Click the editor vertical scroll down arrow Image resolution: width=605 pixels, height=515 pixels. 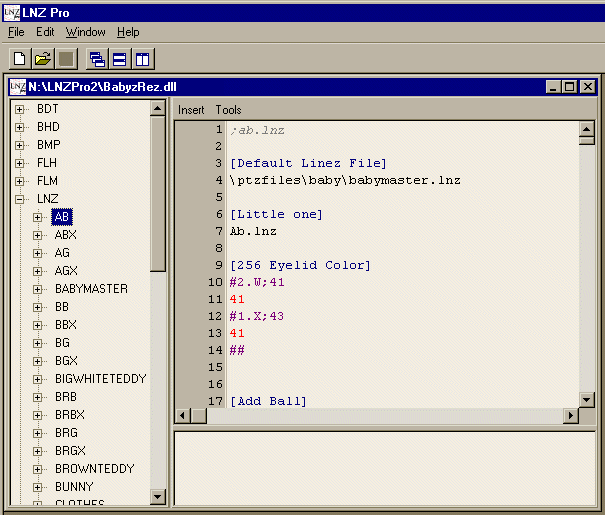tap(586, 400)
